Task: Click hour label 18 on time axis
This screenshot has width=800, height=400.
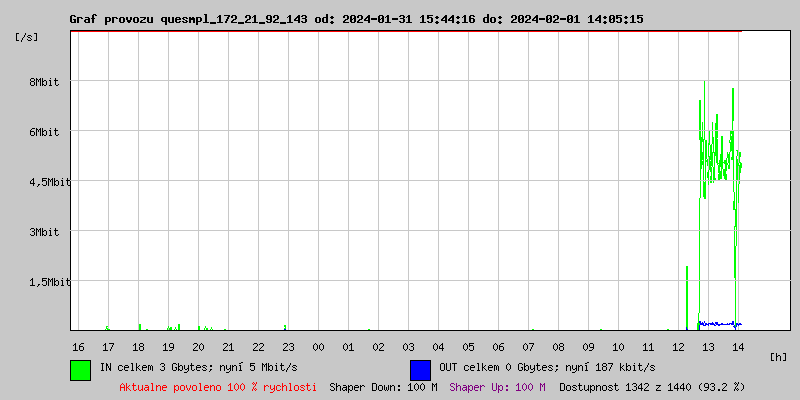Action: [138, 347]
